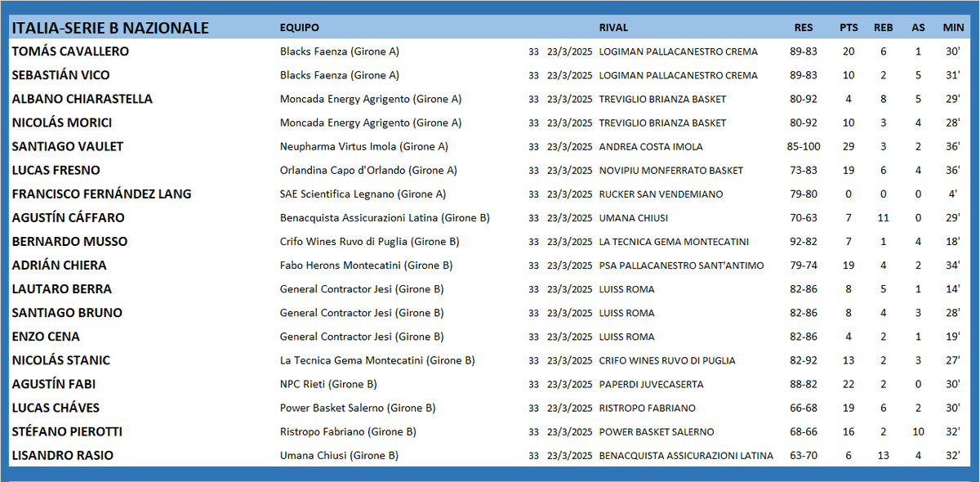Click result 88-82 in Fabi's row
Image resolution: width=980 pixels, height=482 pixels.
pyautogui.click(x=804, y=383)
